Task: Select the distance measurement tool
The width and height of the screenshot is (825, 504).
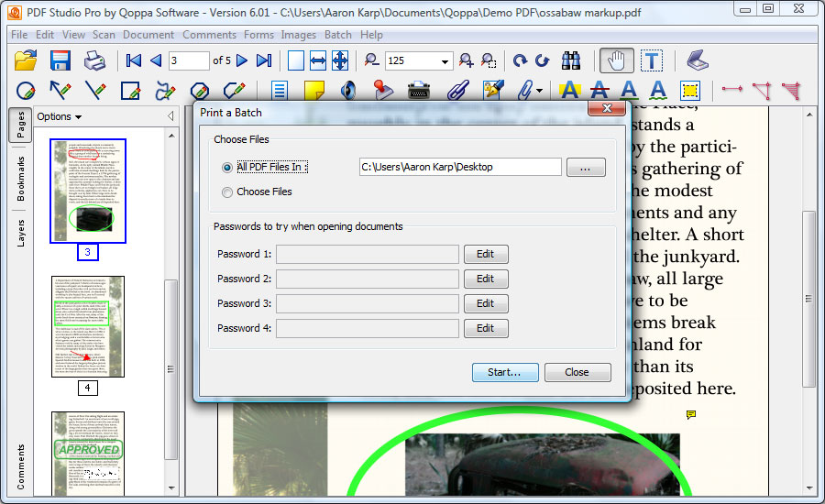Action: 731,89
